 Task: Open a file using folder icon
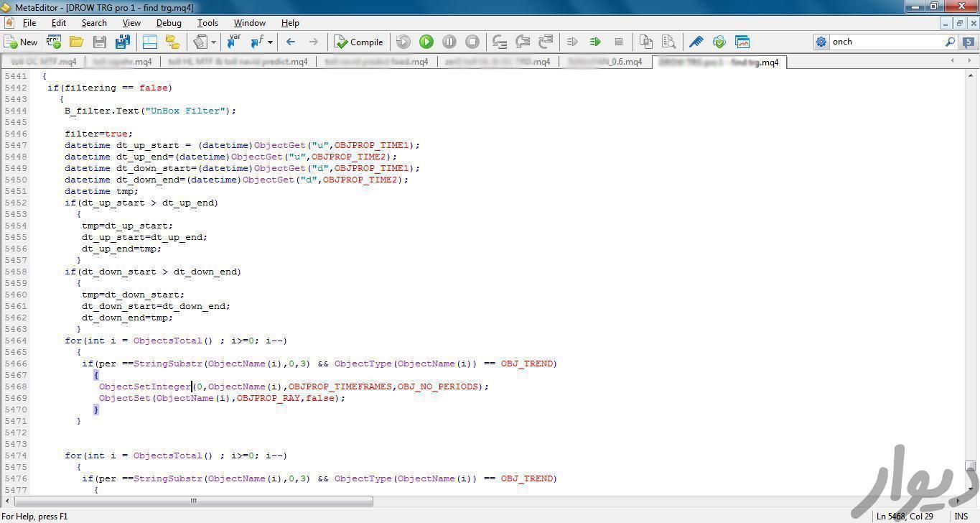(x=77, y=42)
